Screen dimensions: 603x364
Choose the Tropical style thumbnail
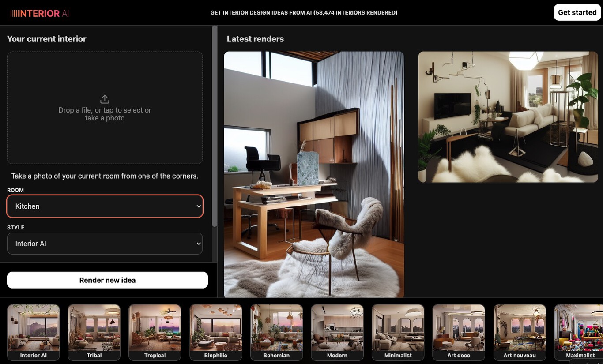[155, 332]
